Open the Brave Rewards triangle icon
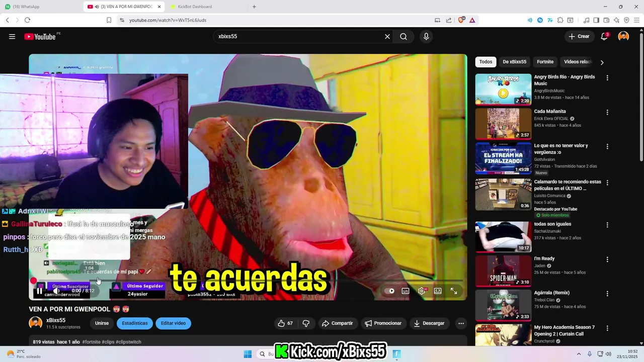 [472, 20]
